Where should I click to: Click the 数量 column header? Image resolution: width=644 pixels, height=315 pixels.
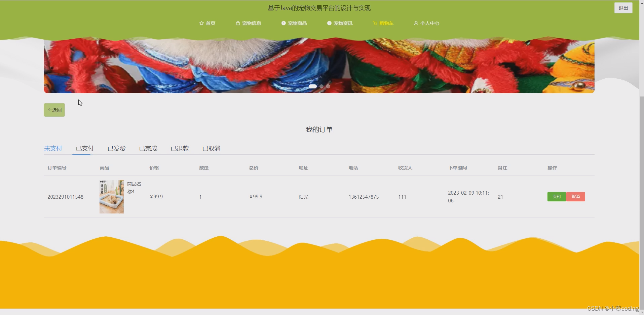204,168
